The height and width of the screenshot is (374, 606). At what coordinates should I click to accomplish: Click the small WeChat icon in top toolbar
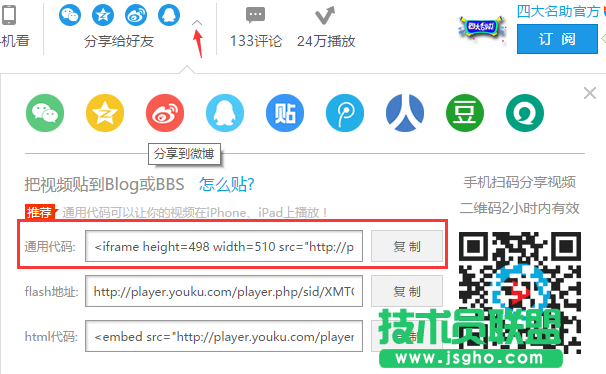(70, 15)
